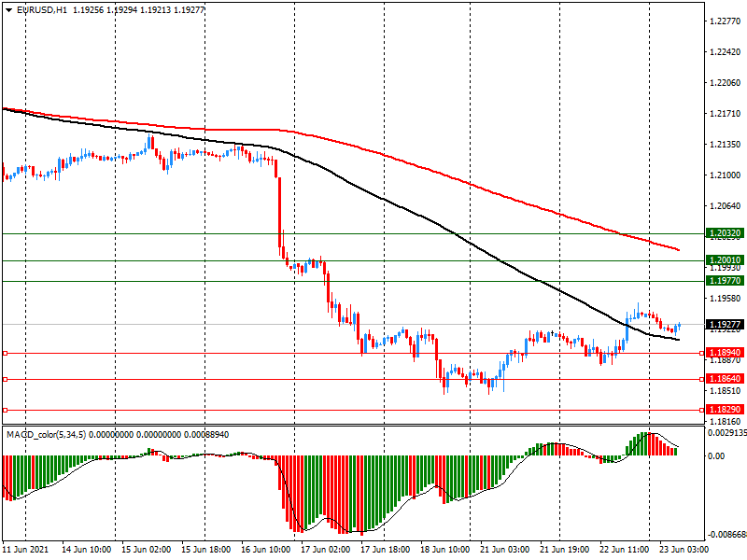Click the 16 Jun 10:00 time label
Screen dimensions: 747x560
(266, 549)
